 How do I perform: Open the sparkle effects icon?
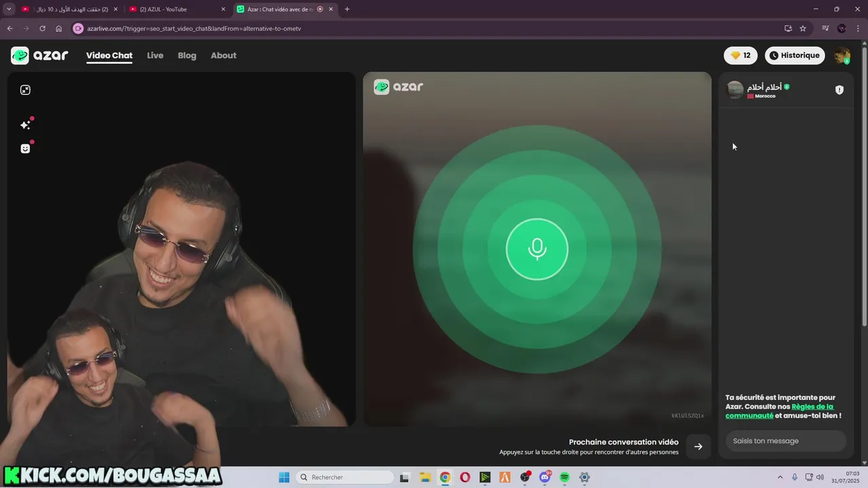pyautogui.click(x=25, y=125)
